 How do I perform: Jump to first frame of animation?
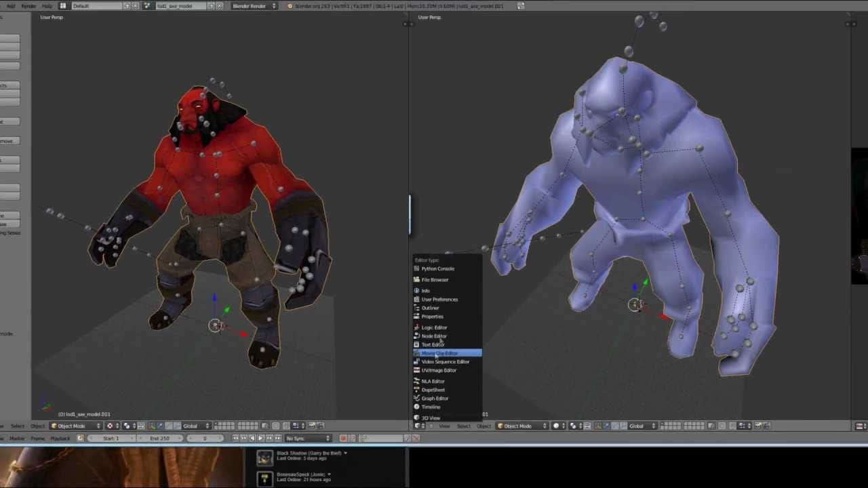[x=235, y=439]
